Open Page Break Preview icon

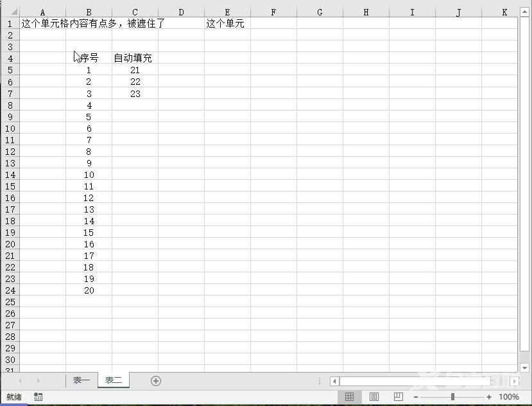(x=397, y=396)
